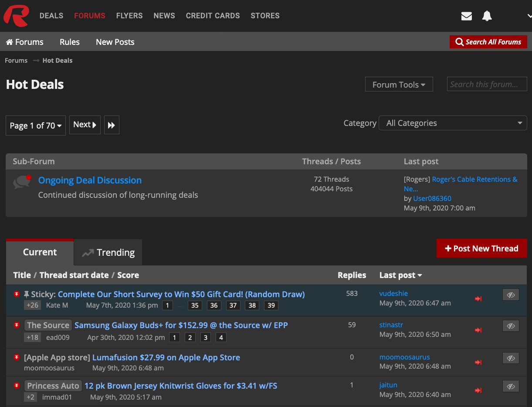
Task: Switch to the Trending tab
Action: (x=108, y=252)
